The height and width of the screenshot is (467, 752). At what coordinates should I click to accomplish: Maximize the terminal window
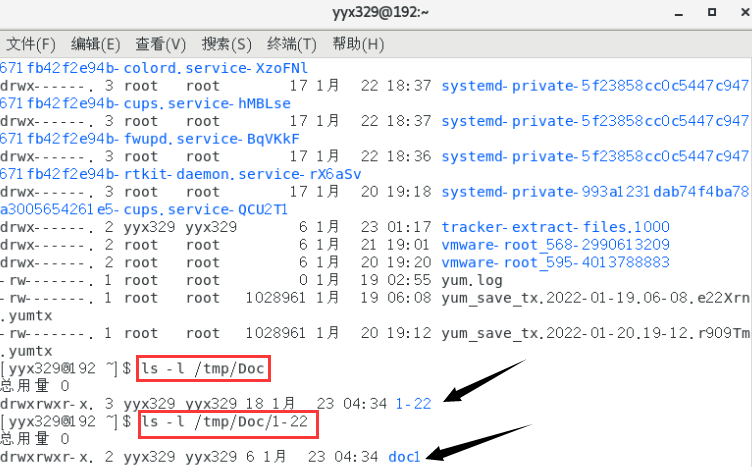click(x=712, y=12)
